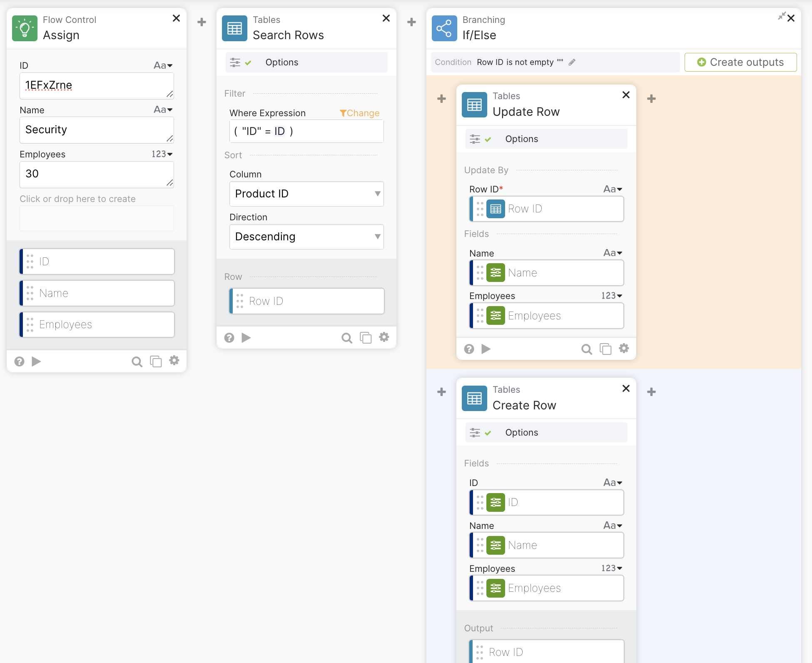Click the Branching icon on If/Else header
This screenshot has width=812, height=663.
click(x=444, y=28)
